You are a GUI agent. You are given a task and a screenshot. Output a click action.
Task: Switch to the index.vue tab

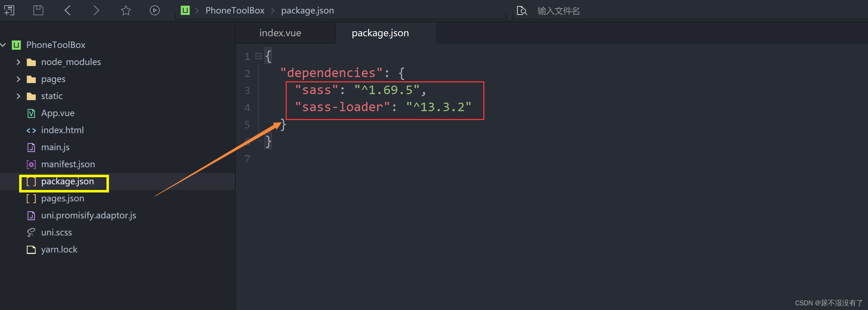point(280,33)
